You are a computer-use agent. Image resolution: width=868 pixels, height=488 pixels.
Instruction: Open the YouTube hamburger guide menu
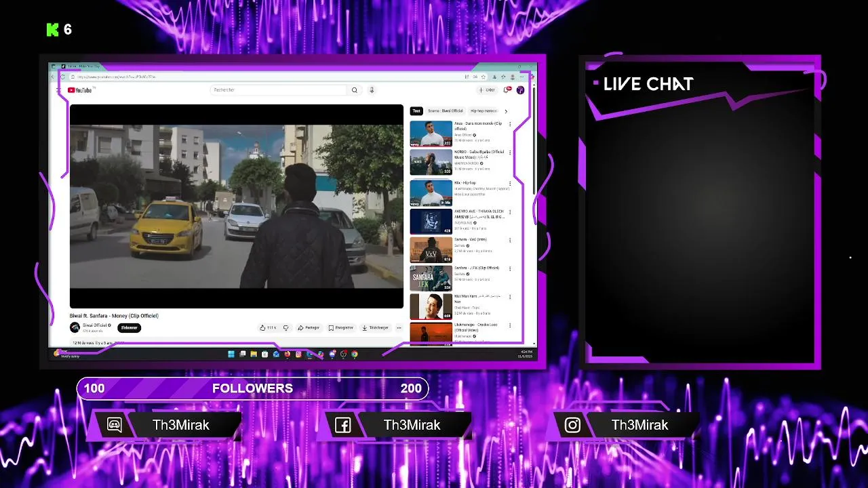pos(58,90)
